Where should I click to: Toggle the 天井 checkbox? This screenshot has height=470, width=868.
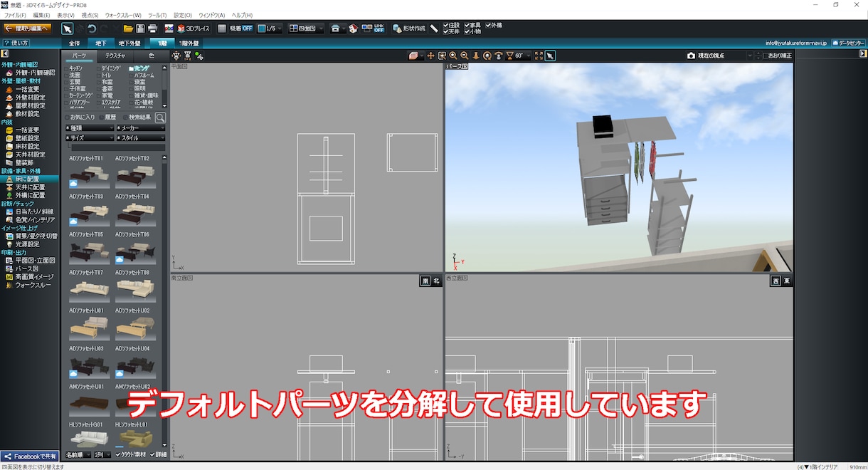(x=451, y=32)
